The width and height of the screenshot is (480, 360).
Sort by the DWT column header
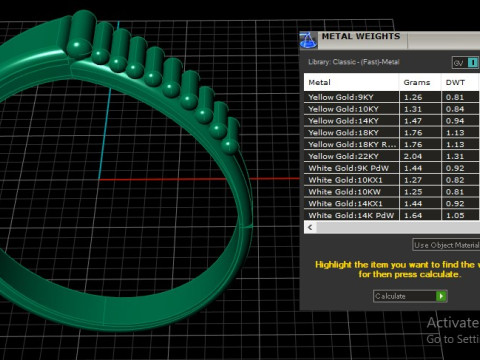click(460, 82)
